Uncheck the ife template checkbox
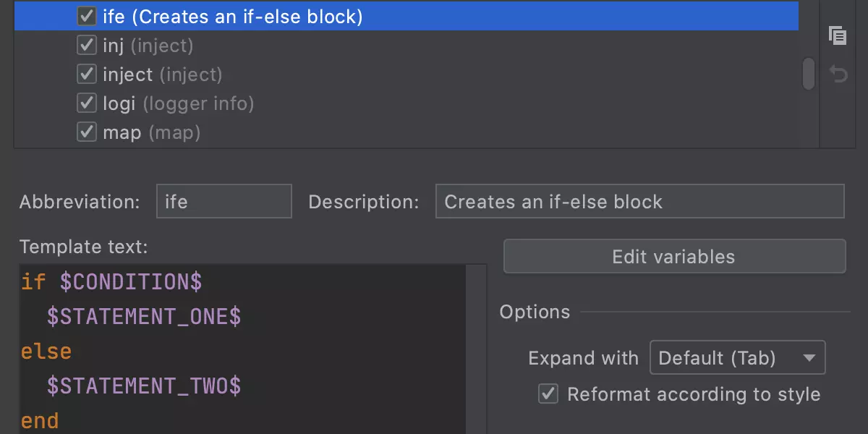 pyautogui.click(x=87, y=15)
